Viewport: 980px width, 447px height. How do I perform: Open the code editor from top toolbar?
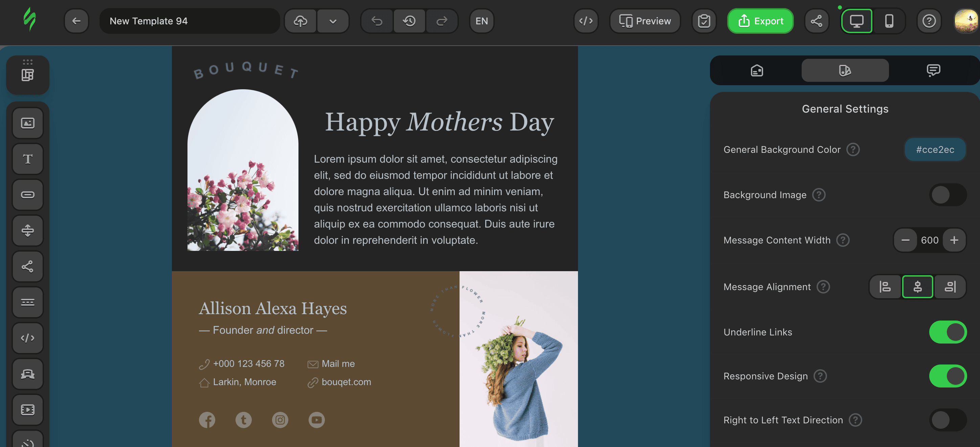click(x=586, y=21)
